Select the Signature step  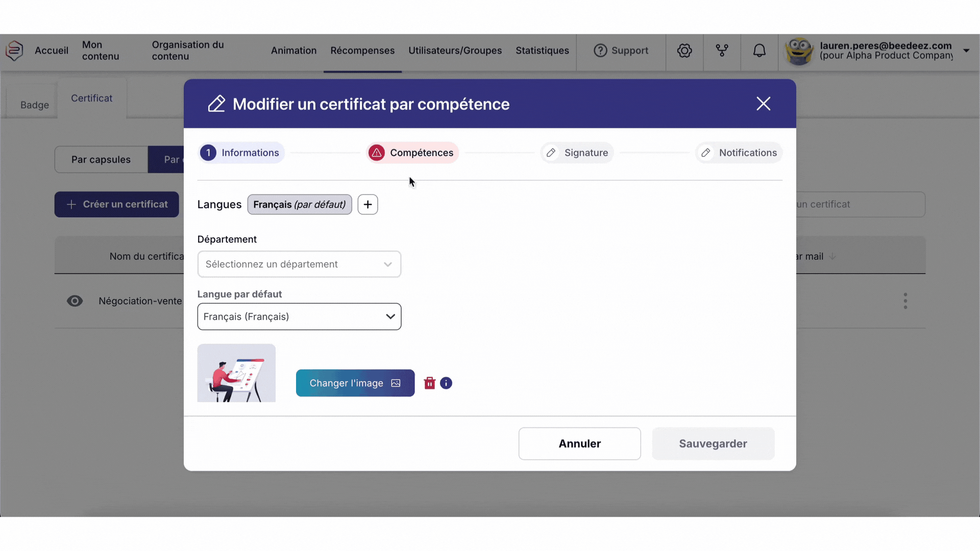(577, 153)
